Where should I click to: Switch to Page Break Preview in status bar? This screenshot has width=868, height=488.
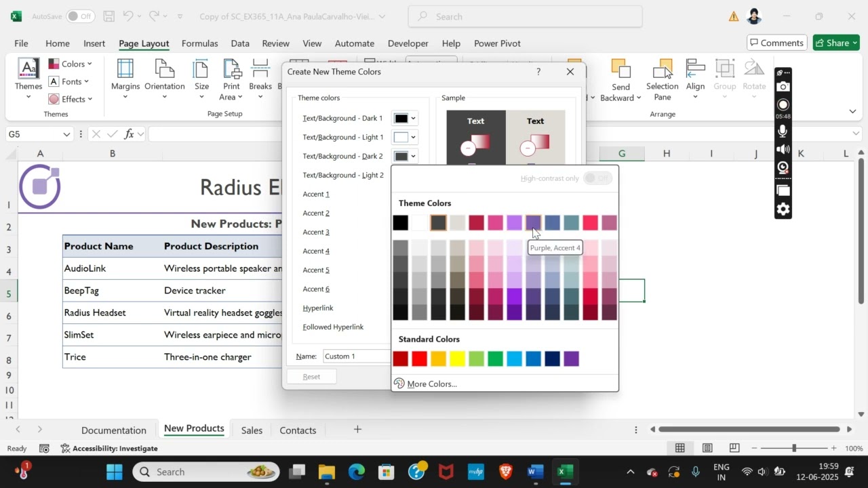[734, 448]
